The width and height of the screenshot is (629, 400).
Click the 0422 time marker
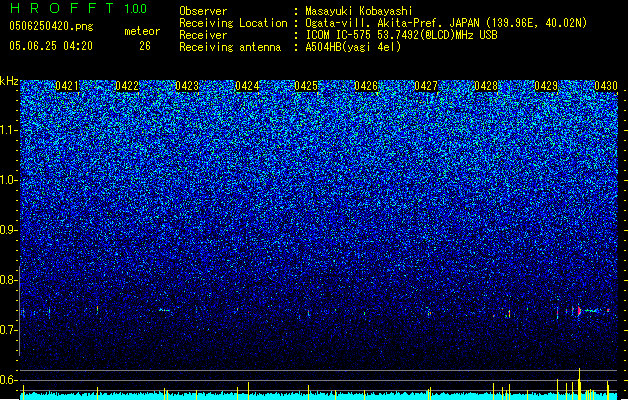pyautogui.click(x=127, y=86)
